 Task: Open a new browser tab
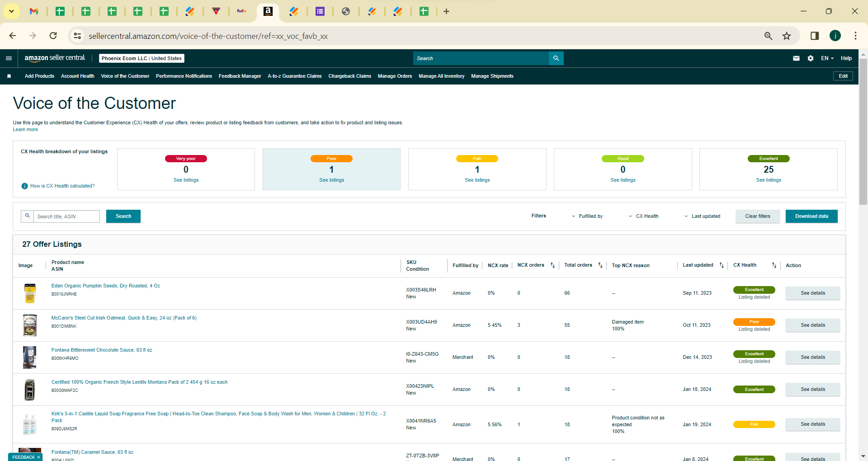click(x=446, y=11)
